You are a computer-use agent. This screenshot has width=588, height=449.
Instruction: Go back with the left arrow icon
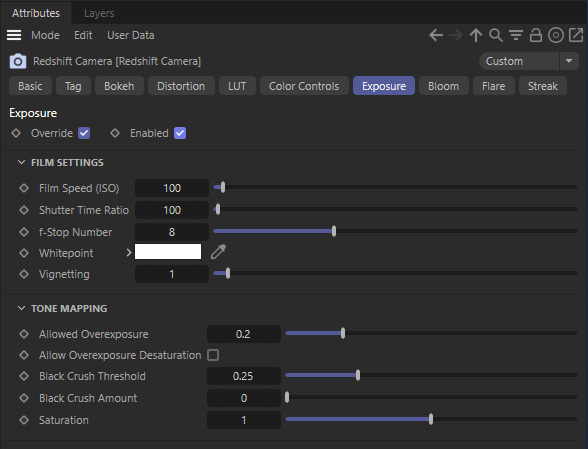436,35
